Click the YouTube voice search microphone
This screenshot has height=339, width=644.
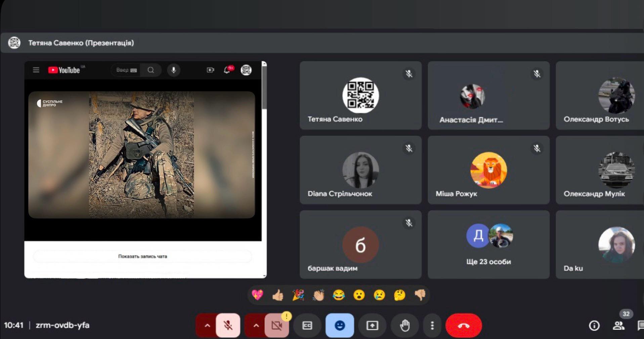pyautogui.click(x=174, y=70)
